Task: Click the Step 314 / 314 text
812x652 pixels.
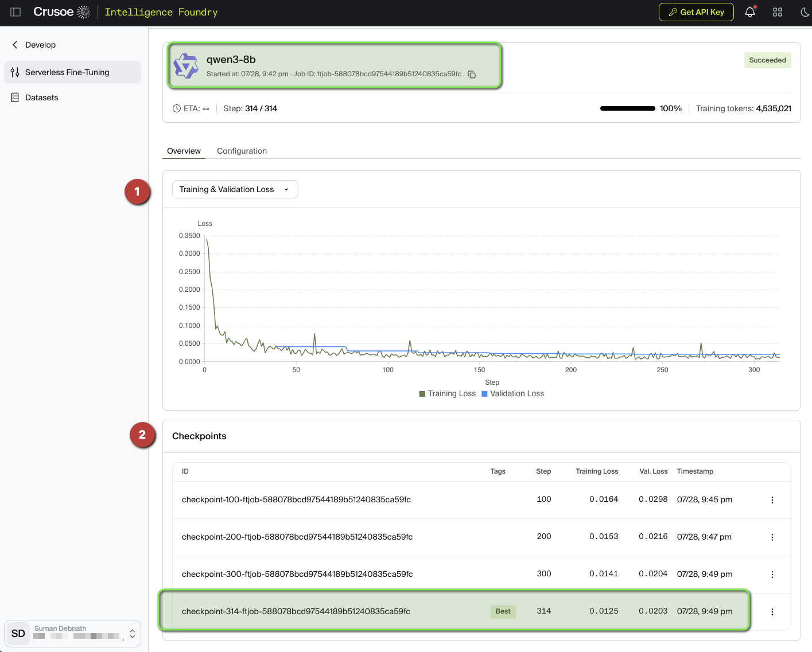Action: coord(250,108)
